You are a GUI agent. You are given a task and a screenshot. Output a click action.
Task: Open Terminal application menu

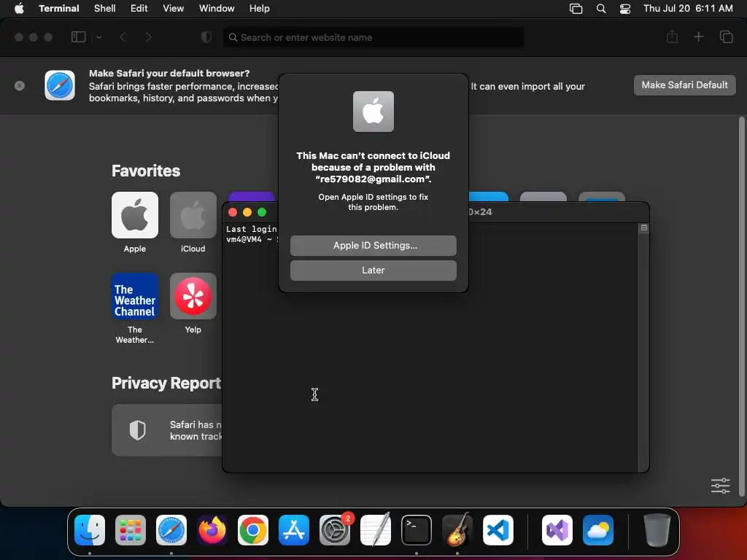coord(59,8)
